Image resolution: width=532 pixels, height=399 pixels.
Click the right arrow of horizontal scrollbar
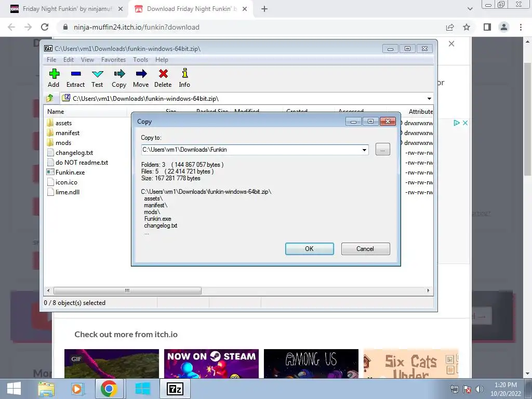[428, 290]
